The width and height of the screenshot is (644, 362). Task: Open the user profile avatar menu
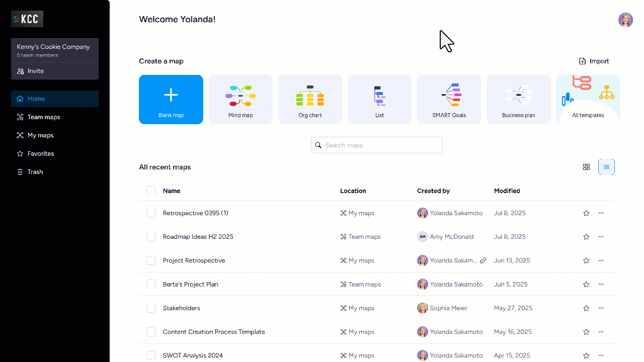625,20
